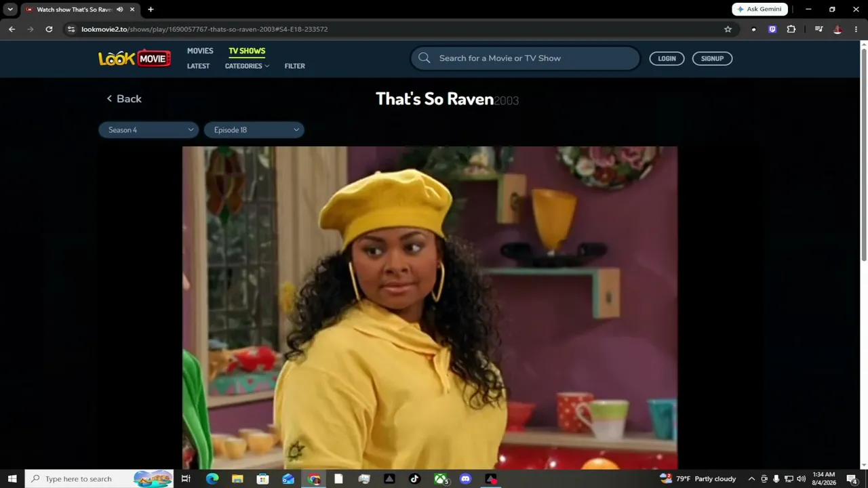Go to the Movies section

pyautogui.click(x=200, y=51)
